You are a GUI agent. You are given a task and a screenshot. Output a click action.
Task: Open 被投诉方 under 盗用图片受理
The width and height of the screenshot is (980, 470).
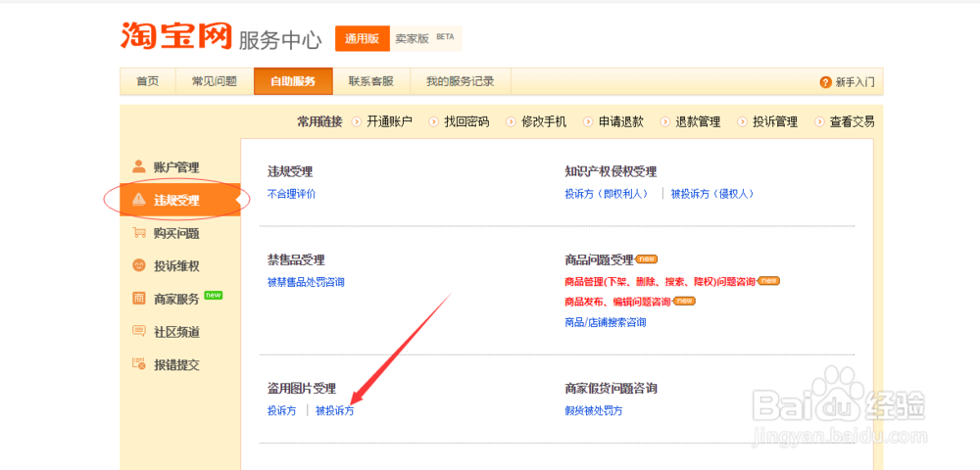pyautogui.click(x=335, y=410)
